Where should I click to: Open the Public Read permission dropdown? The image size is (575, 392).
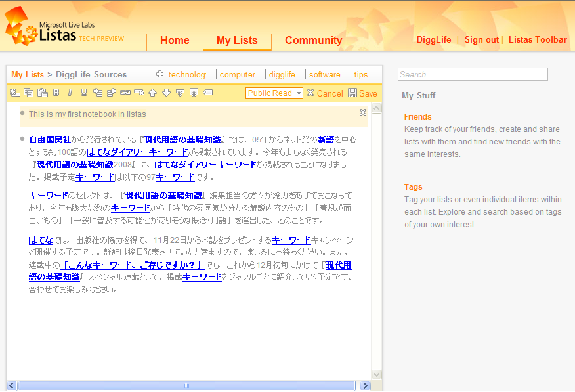[x=274, y=93]
